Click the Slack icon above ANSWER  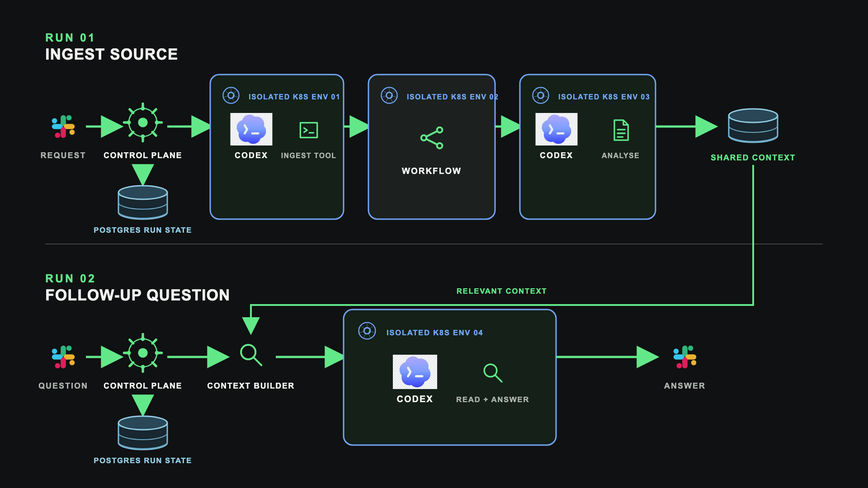click(x=685, y=357)
